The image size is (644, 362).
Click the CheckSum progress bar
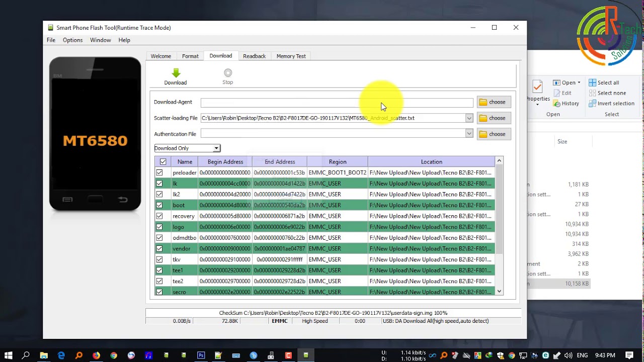click(333, 313)
